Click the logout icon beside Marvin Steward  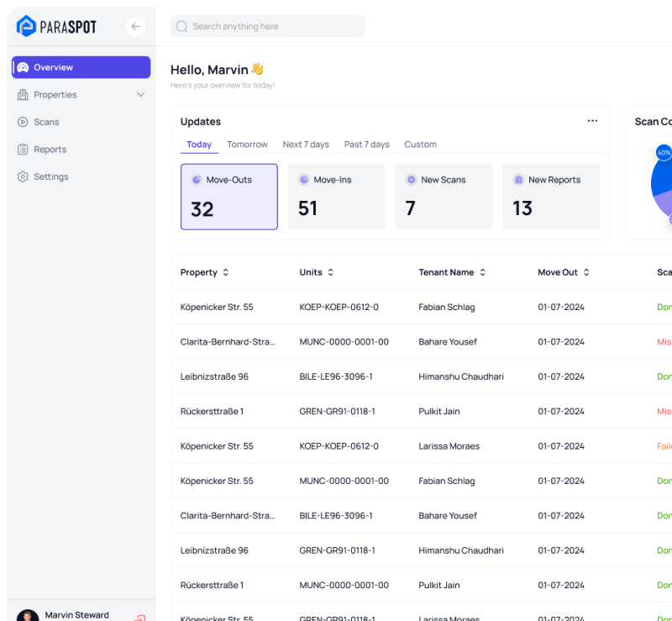(x=139, y=617)
